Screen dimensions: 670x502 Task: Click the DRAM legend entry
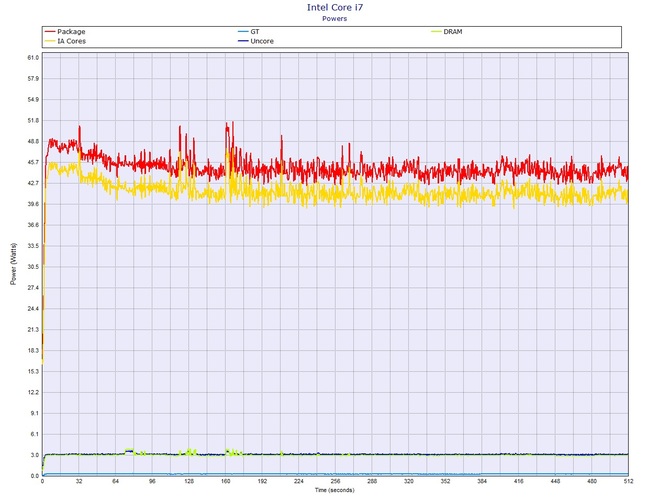pyautogui.click(x=447, y=32)
